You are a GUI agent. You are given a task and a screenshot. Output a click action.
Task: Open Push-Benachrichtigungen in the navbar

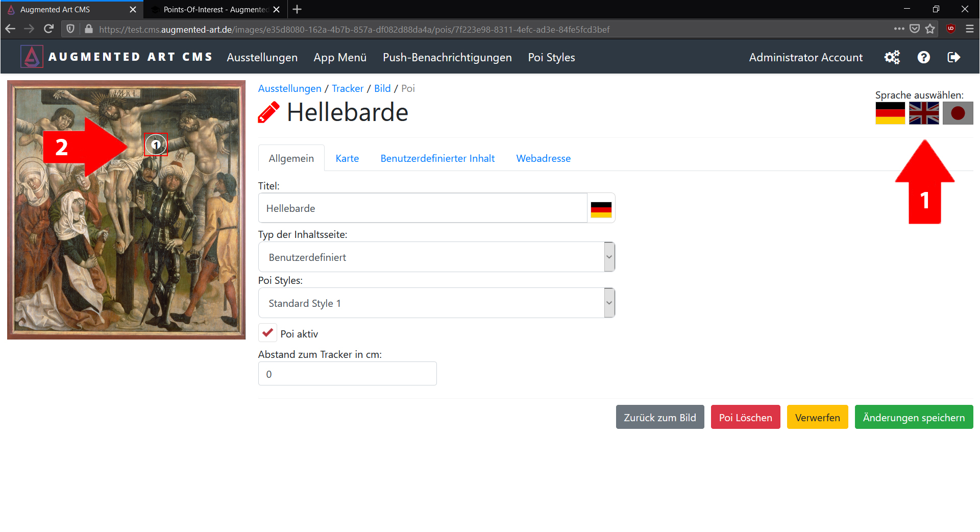(447, 57)
